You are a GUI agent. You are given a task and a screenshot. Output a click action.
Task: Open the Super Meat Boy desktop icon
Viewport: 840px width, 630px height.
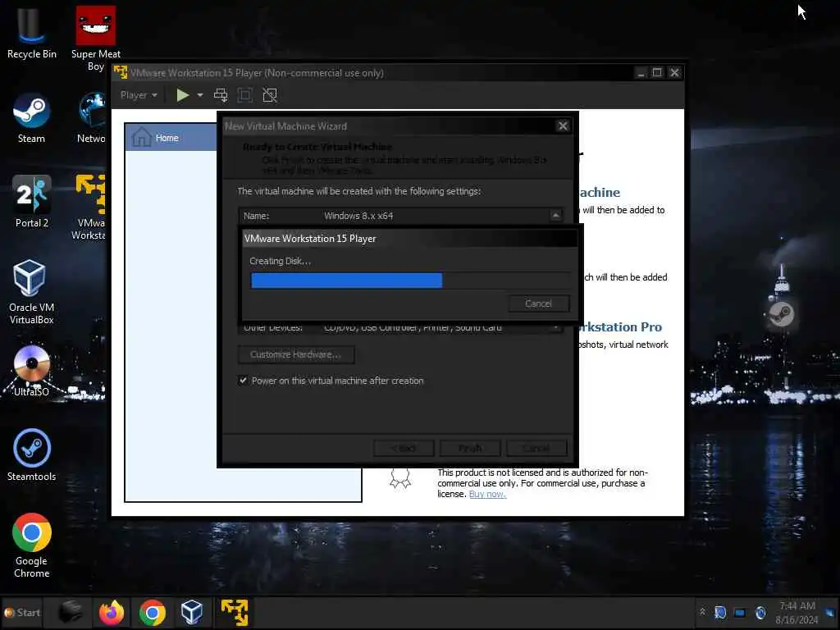(95, 38)
